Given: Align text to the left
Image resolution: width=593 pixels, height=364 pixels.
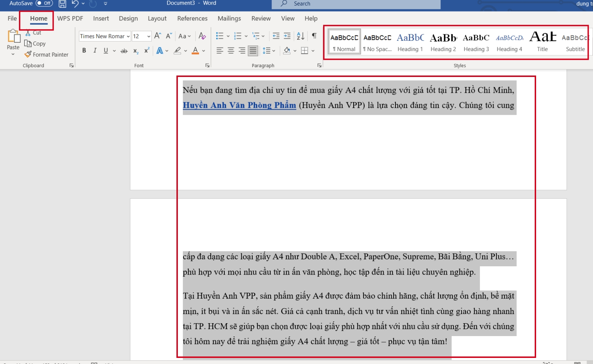Looking at the screenshot, I should click(x=220, y=51).
